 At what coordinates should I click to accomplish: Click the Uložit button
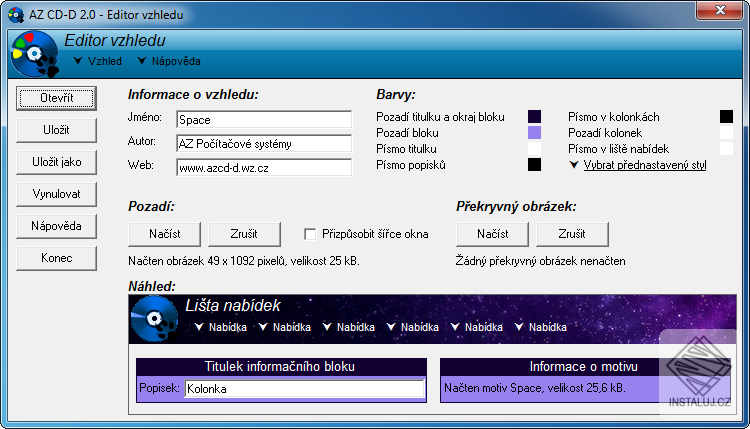point(56,130)
